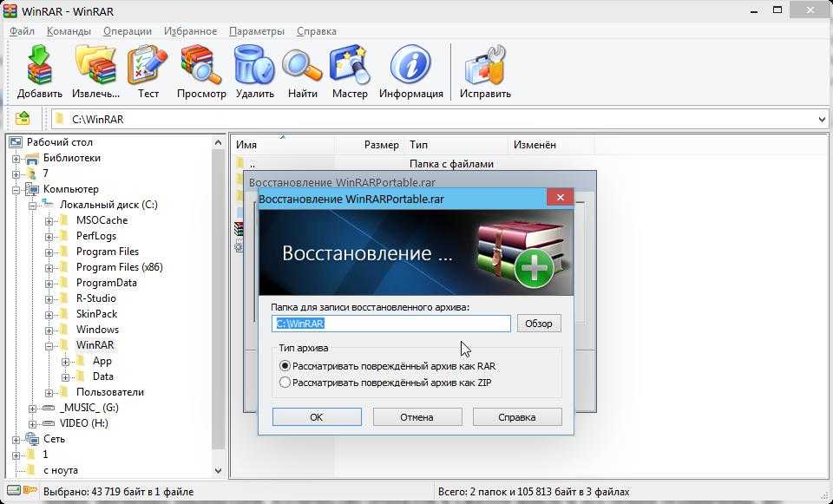This screenshot has height=504, width=833.
Task: Select the ProgramData folder in tree
Action: click(x=106, y=283)
